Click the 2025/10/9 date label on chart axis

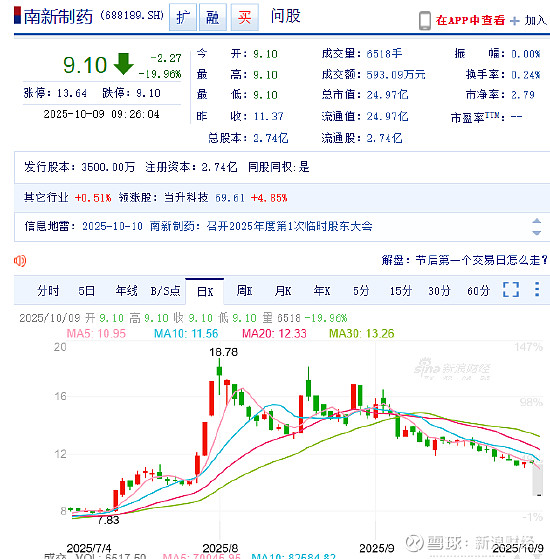[518, 548]
